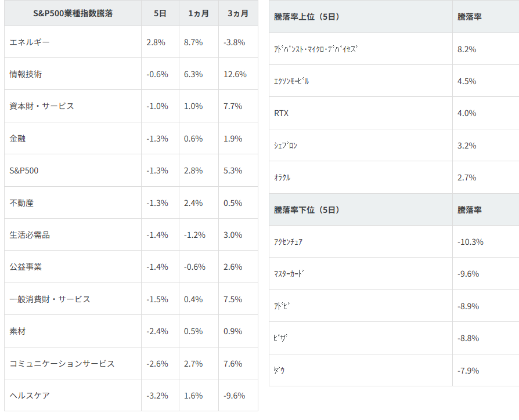Viewport: 519px width, 420px height.
Task: Click the 5日 column header
Action: [160, 13]
